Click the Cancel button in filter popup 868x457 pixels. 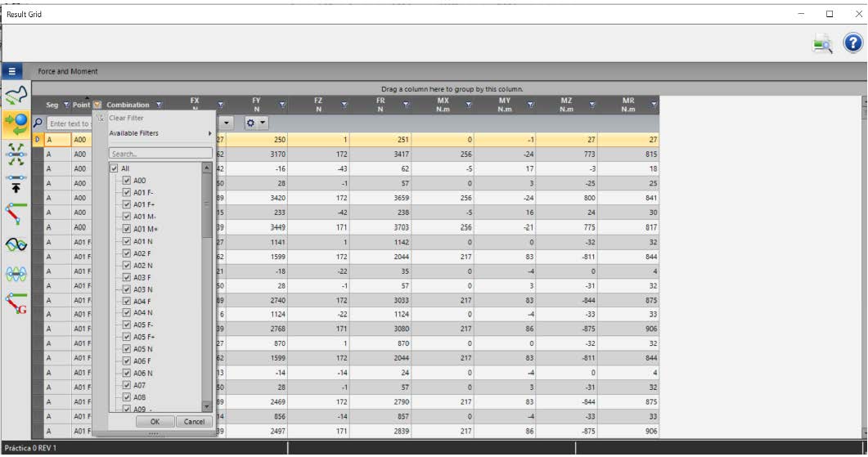click(194, 422)
